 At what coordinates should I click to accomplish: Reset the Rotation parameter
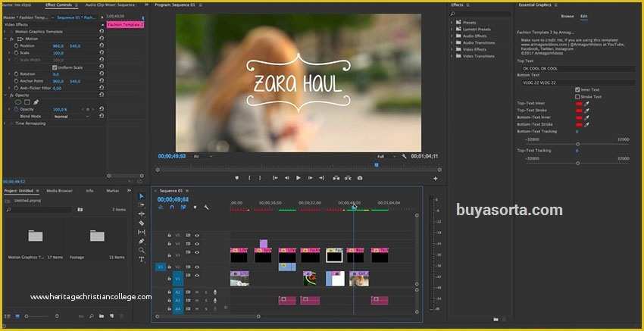(102, 74)
